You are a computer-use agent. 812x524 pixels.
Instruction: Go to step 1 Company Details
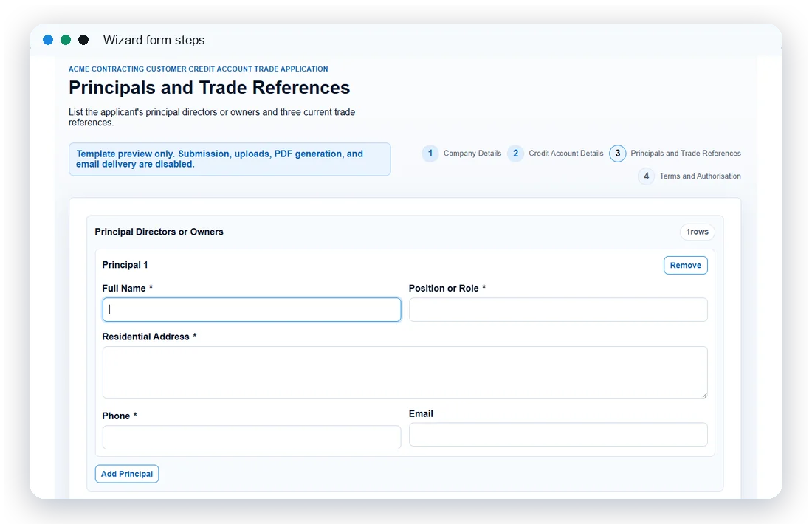point(461,154)
